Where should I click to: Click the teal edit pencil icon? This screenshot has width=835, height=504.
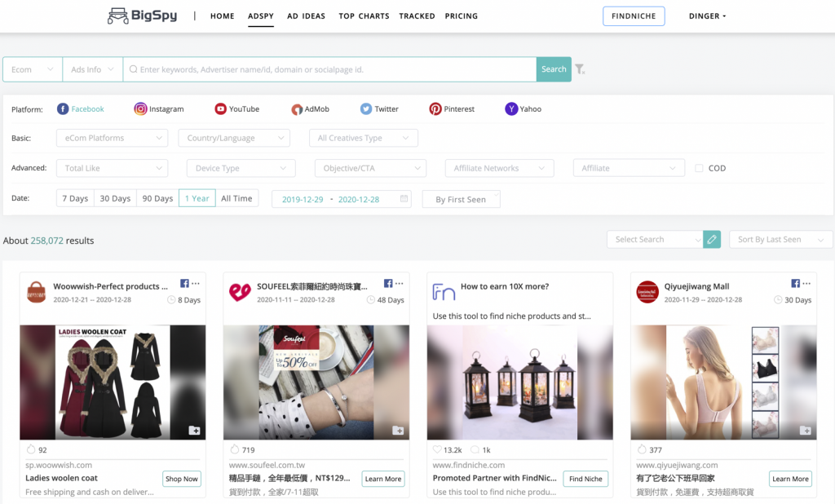tap(712, 239)
